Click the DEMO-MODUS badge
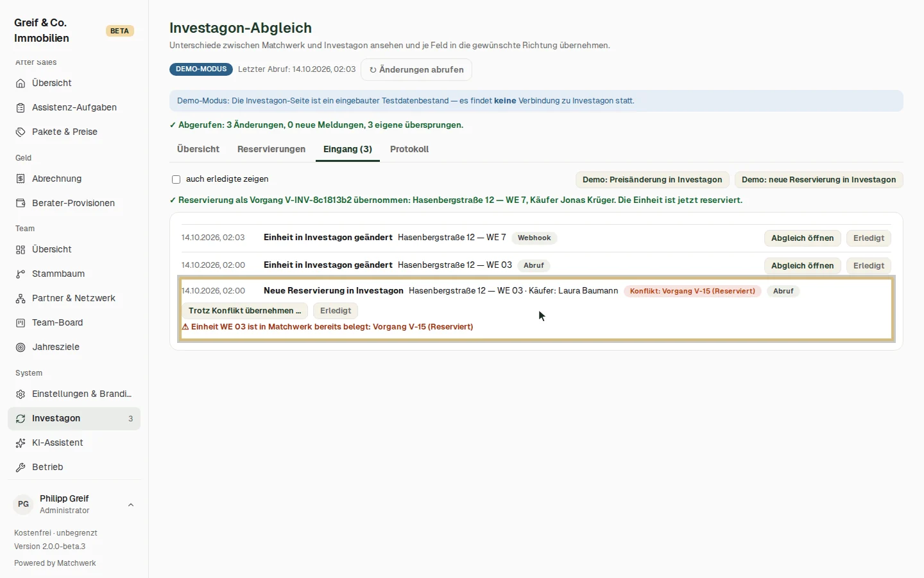 click(201, 69)
